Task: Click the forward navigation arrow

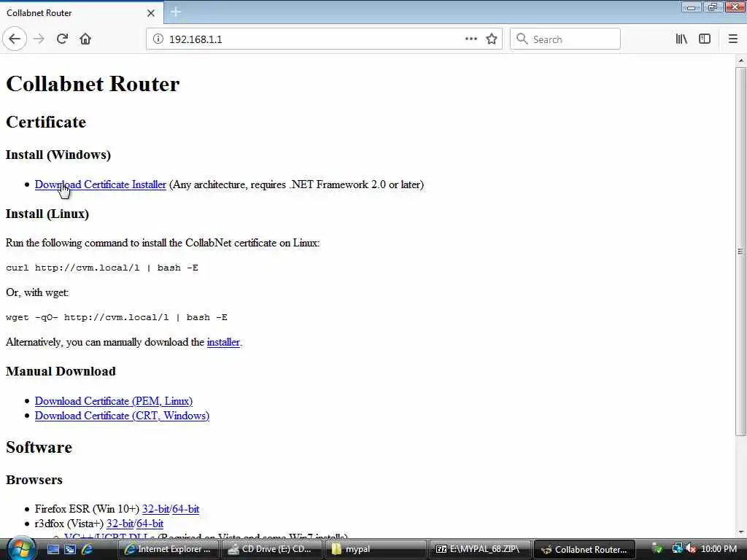Action: point(39,39)
